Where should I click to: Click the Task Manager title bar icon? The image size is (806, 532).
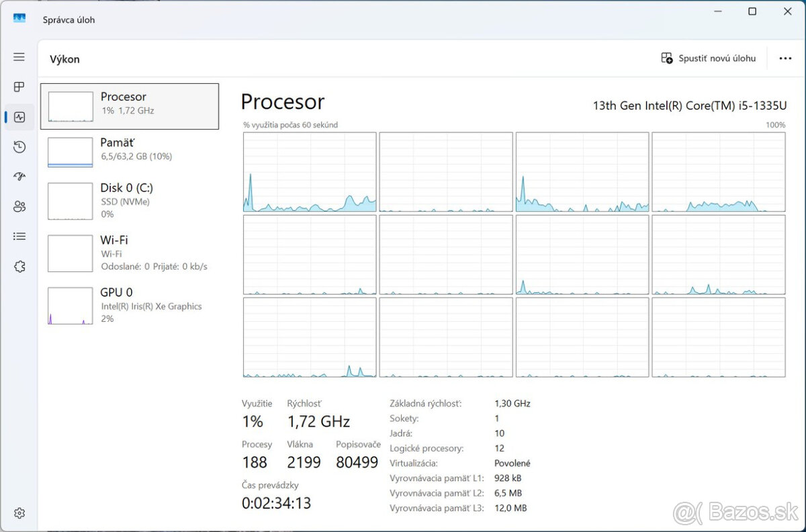click(x=19, y=19)
